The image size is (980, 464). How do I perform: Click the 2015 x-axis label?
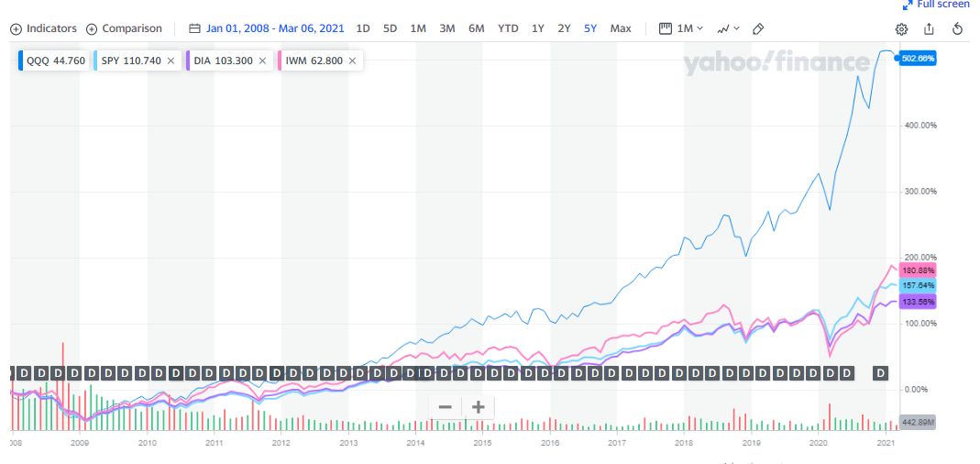[x=482, y=443]
